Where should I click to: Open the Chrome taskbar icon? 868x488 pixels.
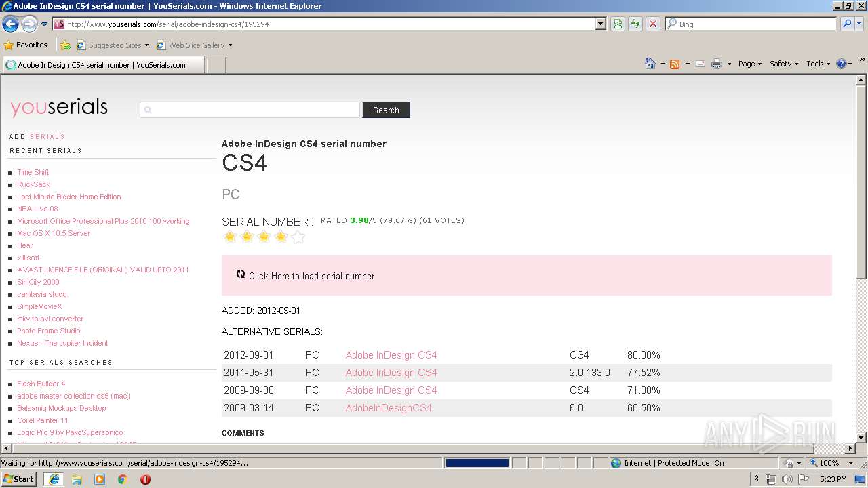click(122, 479)
